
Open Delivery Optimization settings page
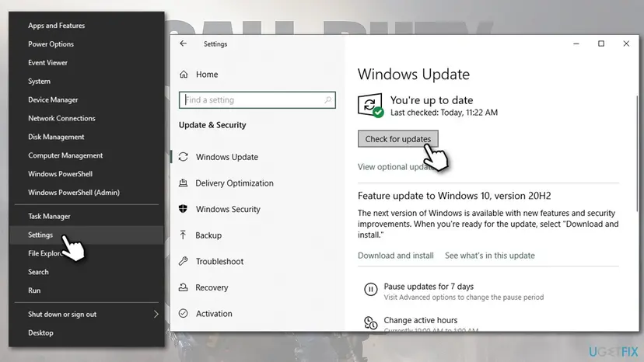tap(235, 183)
